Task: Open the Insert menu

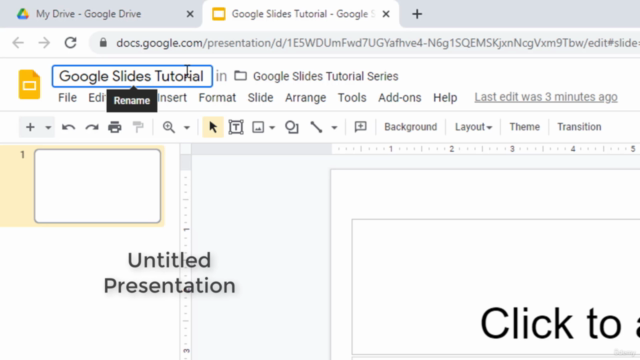Action: pos(172,98)
